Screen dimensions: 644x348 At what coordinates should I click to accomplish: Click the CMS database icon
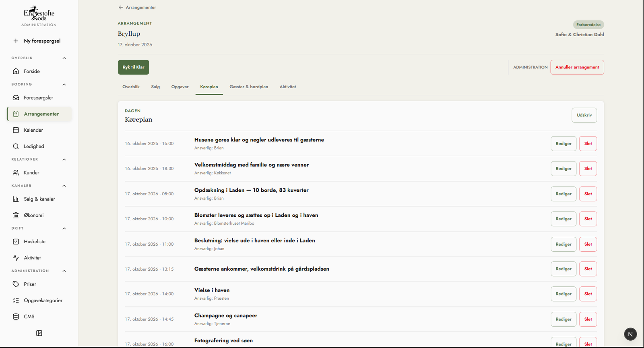16,317
